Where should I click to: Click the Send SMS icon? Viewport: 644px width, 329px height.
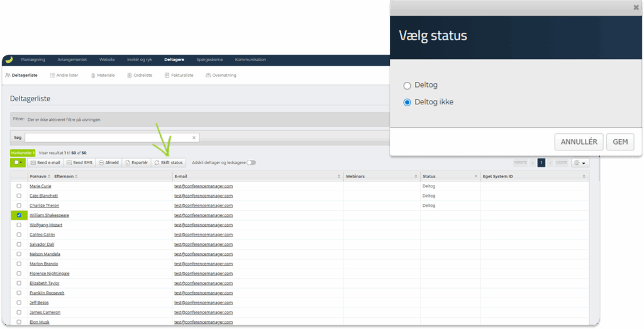pyautogui.click(x=69, y=162)
